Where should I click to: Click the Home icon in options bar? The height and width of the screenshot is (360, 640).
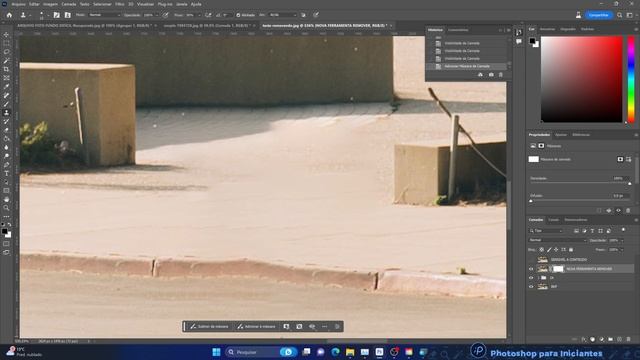tap(9, 15)
